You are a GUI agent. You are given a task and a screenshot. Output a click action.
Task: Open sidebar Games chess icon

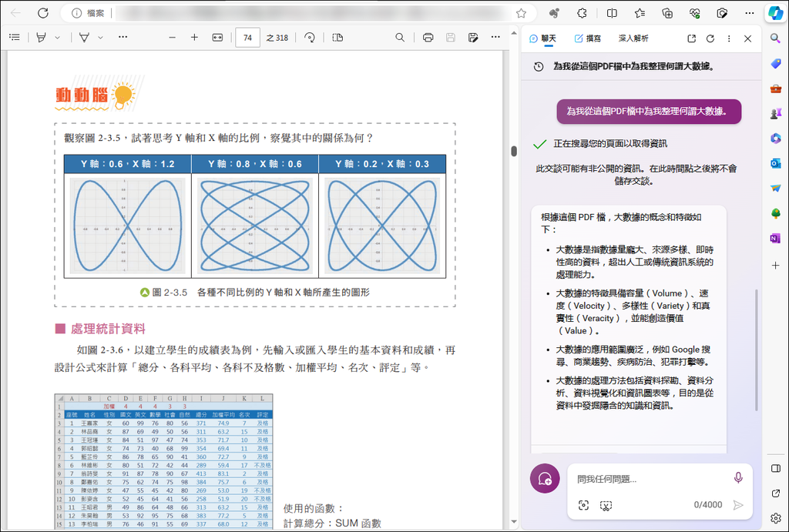(775, 114)
